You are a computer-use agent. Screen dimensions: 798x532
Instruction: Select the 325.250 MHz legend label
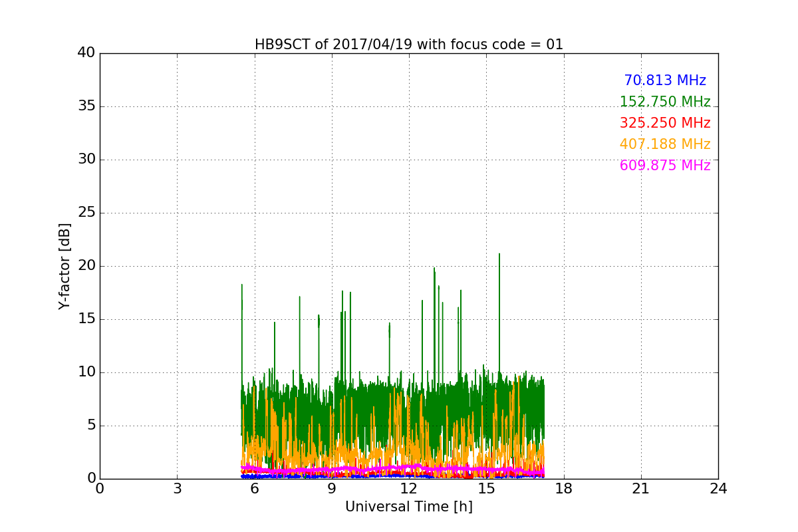665,123
